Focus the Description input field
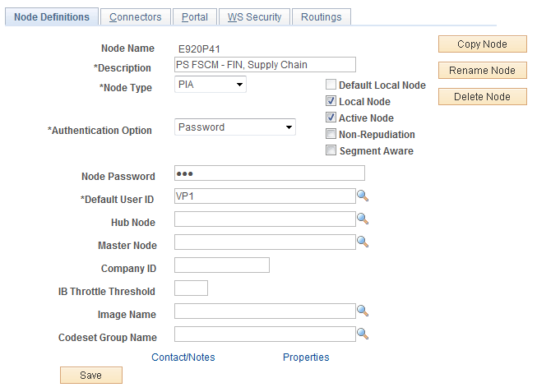 265,65
